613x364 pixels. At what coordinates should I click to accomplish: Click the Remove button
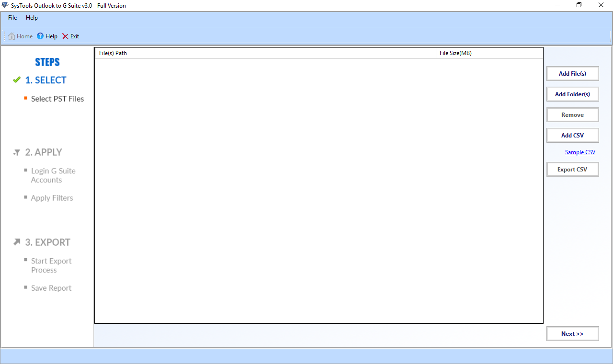click(x=573, y=115)
